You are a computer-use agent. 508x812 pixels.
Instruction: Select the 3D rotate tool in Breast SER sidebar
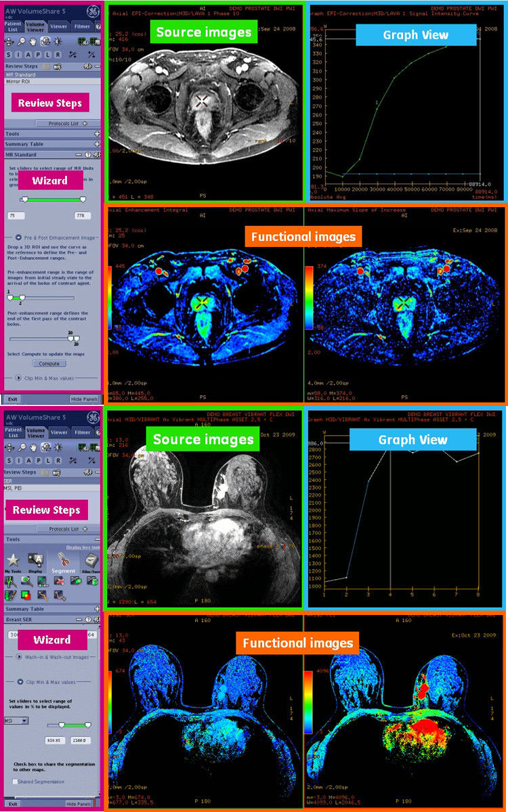click(45, 447)
